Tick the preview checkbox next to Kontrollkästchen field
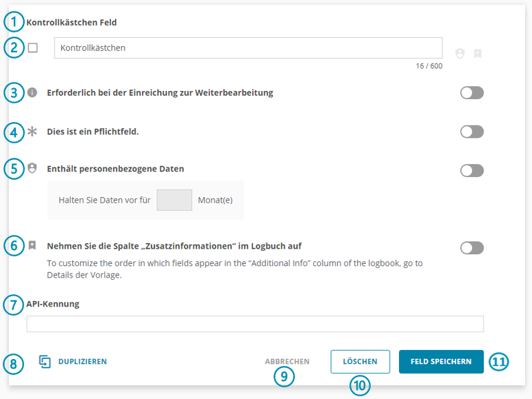The width and height of the screenshot is (532, 399). 33,48
